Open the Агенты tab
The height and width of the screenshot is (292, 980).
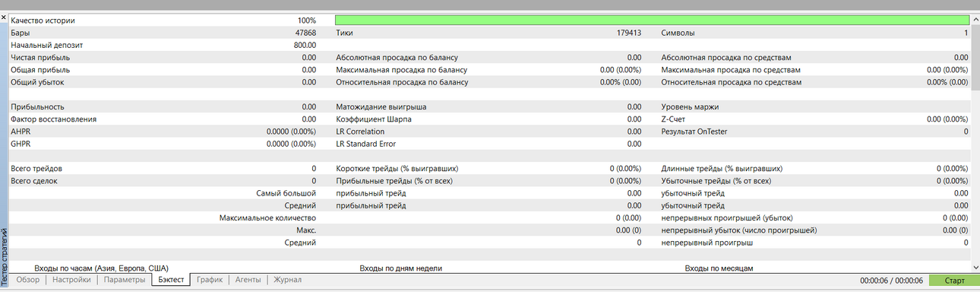tap(248, 280)
